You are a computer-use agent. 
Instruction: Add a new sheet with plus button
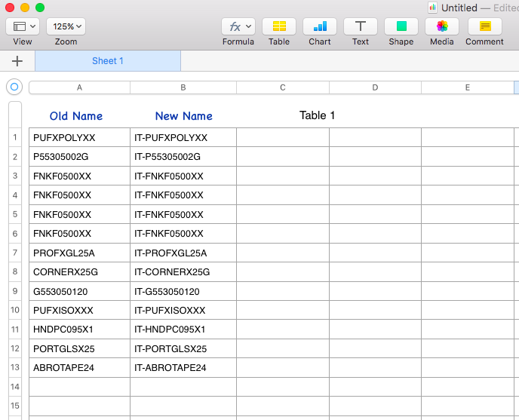(x=17, y=61)
